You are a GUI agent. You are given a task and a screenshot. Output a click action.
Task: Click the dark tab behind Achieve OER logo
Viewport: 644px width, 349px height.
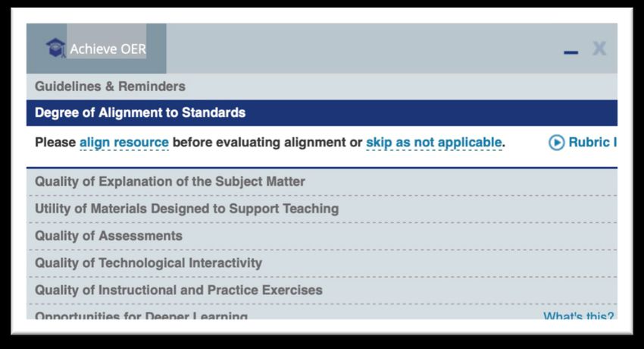pos(96,49)
